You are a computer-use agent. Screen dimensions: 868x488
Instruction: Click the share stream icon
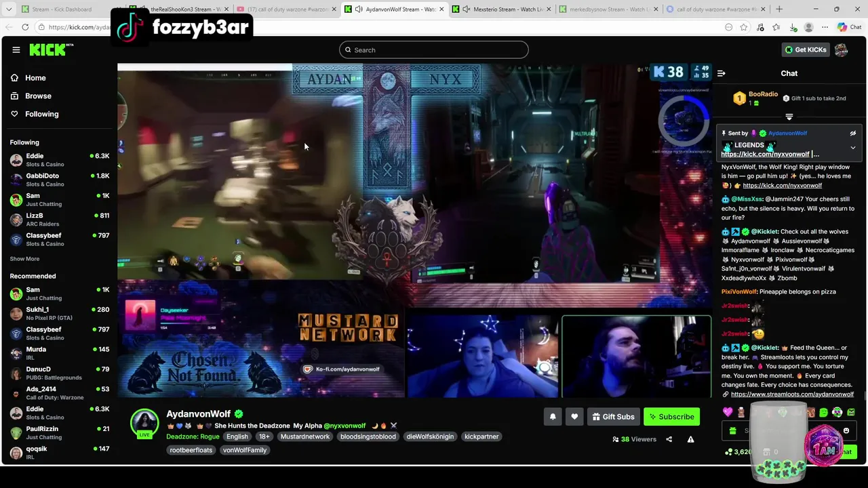669,439
